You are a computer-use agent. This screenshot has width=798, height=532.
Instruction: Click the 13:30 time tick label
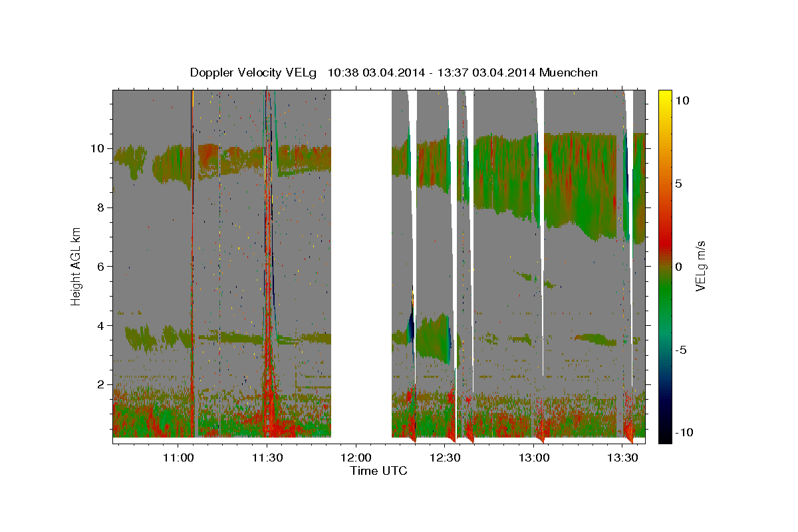point(622,458)
